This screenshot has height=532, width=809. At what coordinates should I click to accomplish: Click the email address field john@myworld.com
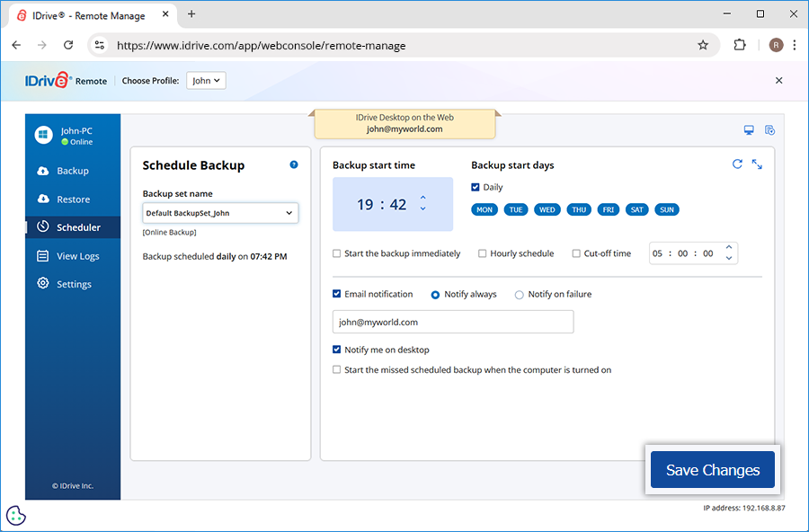[453, 322]
